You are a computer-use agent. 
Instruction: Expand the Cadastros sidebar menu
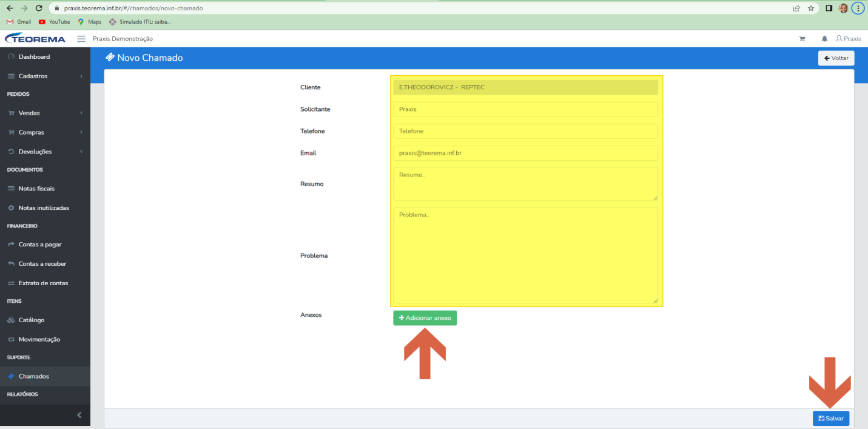45,76
